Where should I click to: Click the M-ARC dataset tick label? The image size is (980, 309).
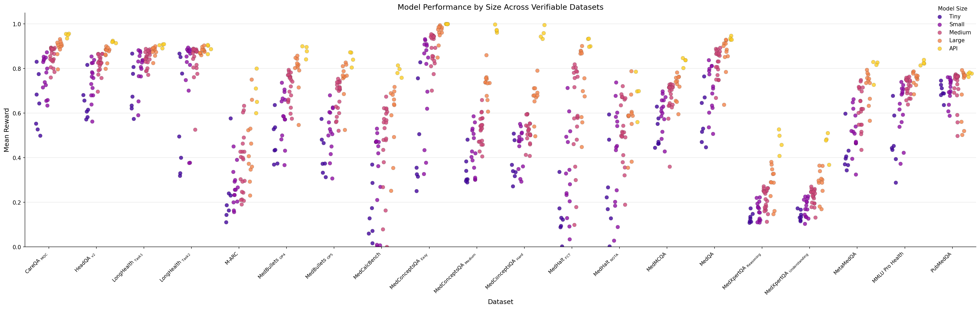[232, 259]
